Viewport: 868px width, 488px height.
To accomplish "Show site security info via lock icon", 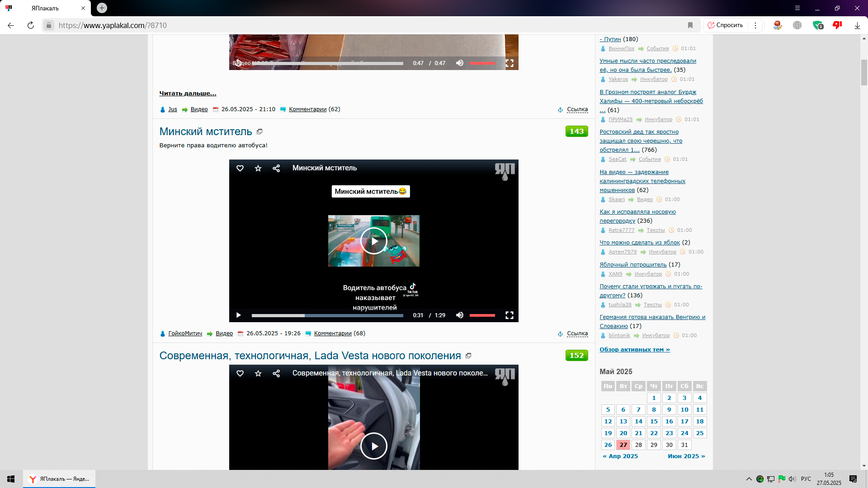I will click(49, 25).
